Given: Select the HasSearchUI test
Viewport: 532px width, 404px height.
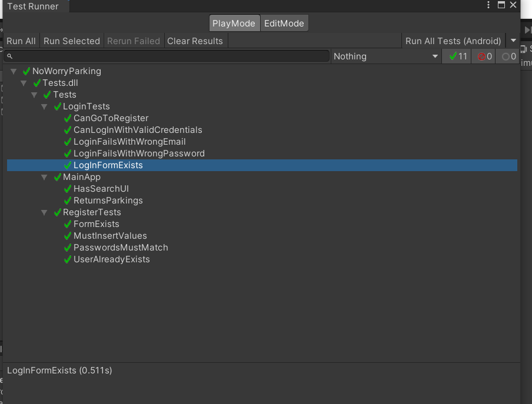Looking at the screenshot, I should (262, 189).
